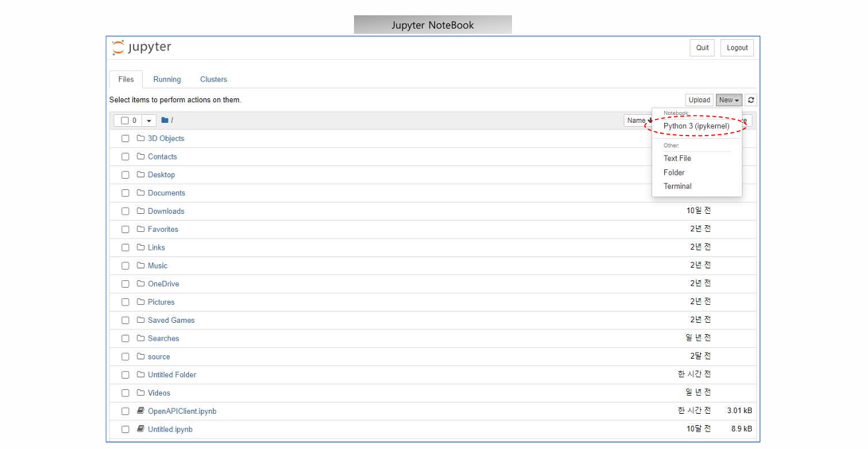Click the '10달 전' modified time for Untitled.ipynb
The width and height of the screenshot is (868, 449).
coord(699,429)
